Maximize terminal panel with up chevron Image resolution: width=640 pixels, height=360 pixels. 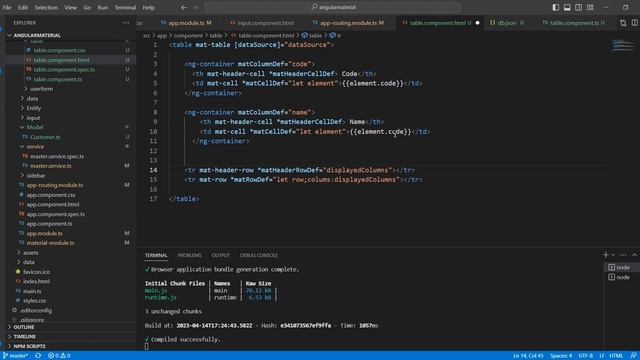pyautogui.click(x=634, y=255)
